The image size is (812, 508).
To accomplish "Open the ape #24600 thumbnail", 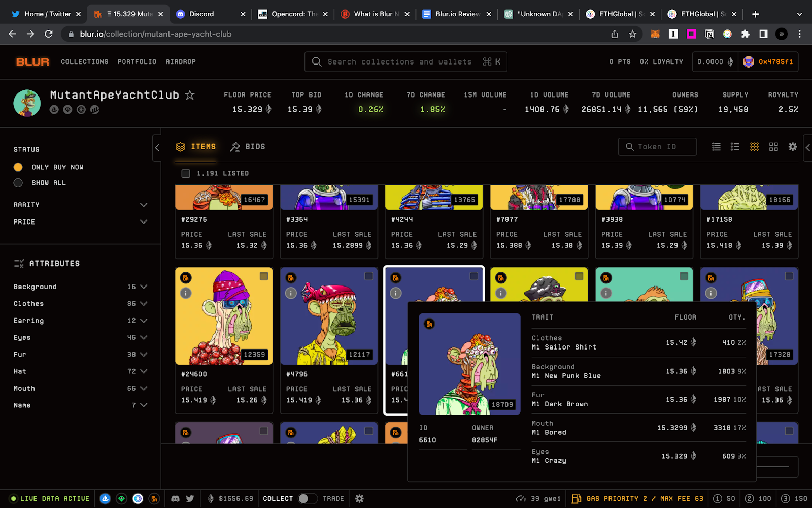I will 224,316.
